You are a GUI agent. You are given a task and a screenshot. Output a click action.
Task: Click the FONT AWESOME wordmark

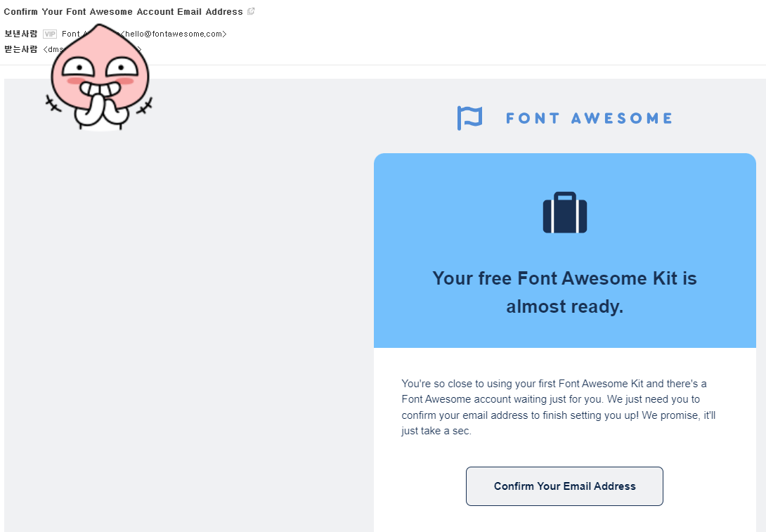pos(589,118)
